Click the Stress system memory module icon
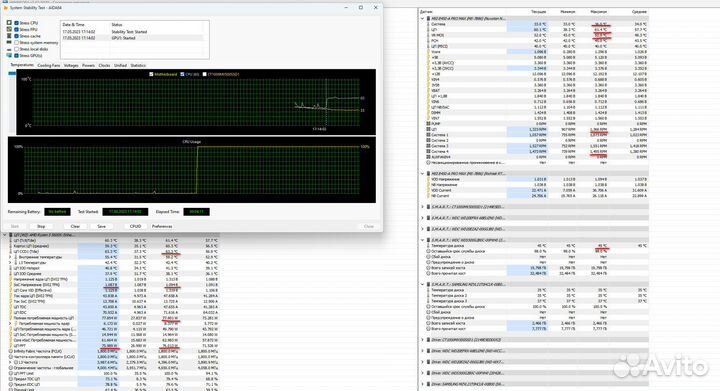Viewport: 720px width, 391px height. pyautogui.click(x=9, y=42)
